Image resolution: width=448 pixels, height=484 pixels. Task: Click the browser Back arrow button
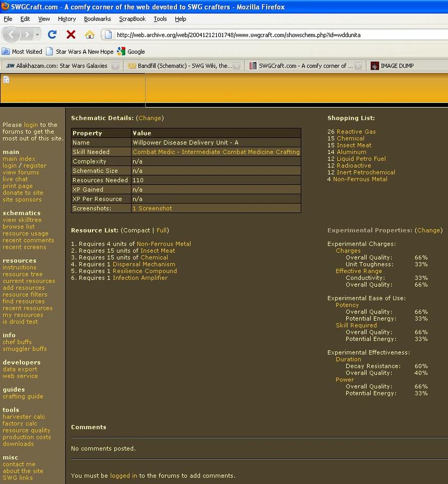pos(12,34)
